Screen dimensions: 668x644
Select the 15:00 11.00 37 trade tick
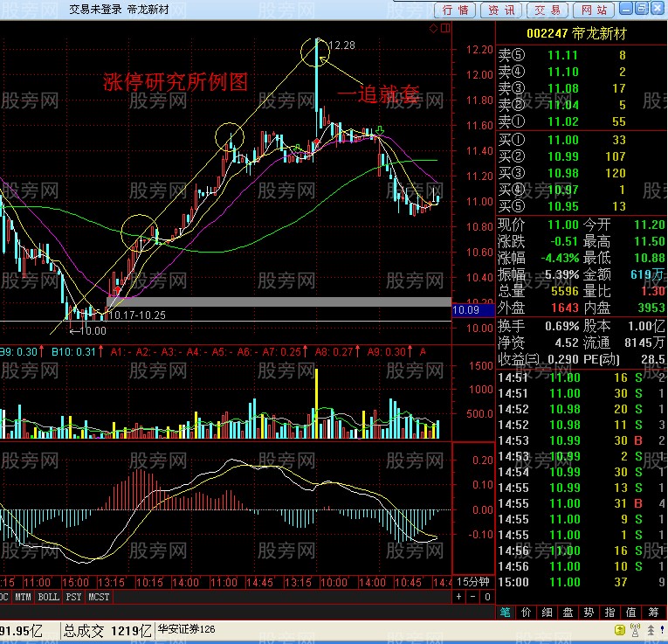(582, 582)
